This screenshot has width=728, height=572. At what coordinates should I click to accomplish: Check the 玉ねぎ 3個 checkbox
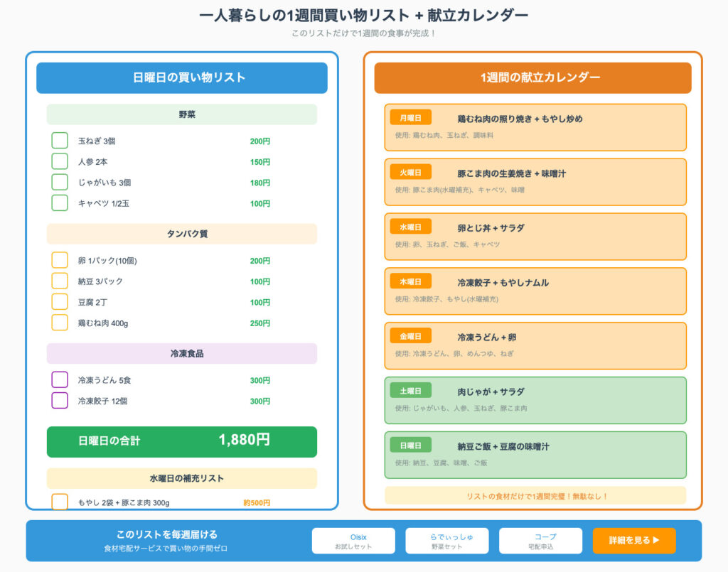(60, 141)
